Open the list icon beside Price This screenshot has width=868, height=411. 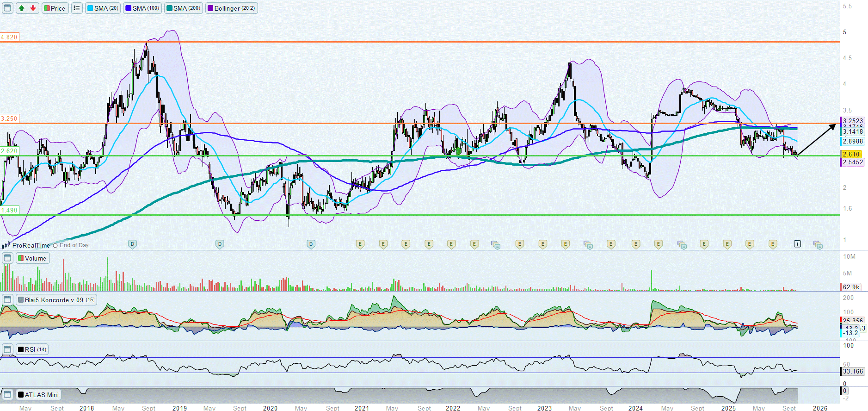pos(77,8)
